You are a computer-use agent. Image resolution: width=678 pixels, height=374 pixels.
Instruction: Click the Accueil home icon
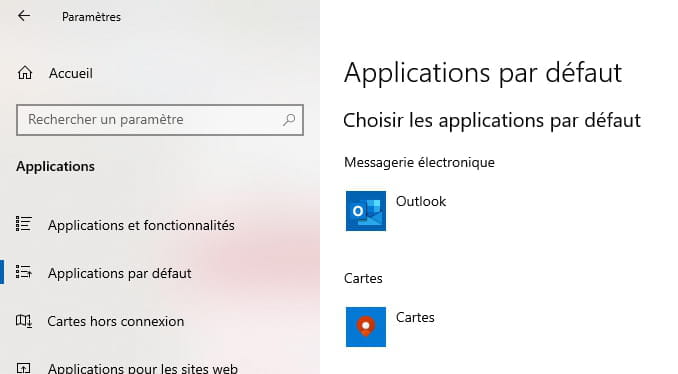(x=25, y=73)
